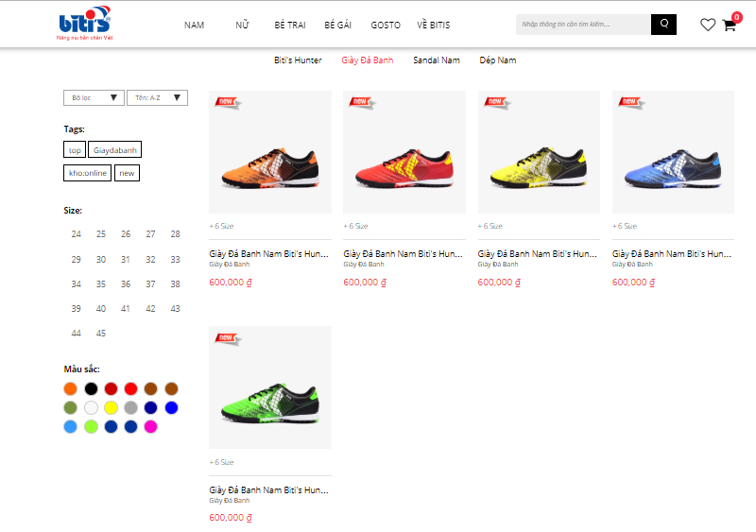The width and height of the screenshot is (756, 532).
Task: Pick the lime green color swatch
Action: coord(91,427)
